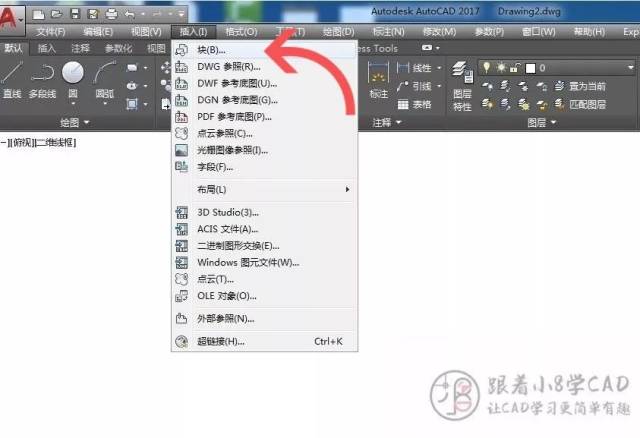Click Redo arrow in quick access toolbar
Image resolution: width=640 pixels, height=438 pixels.
pos(158,15)
